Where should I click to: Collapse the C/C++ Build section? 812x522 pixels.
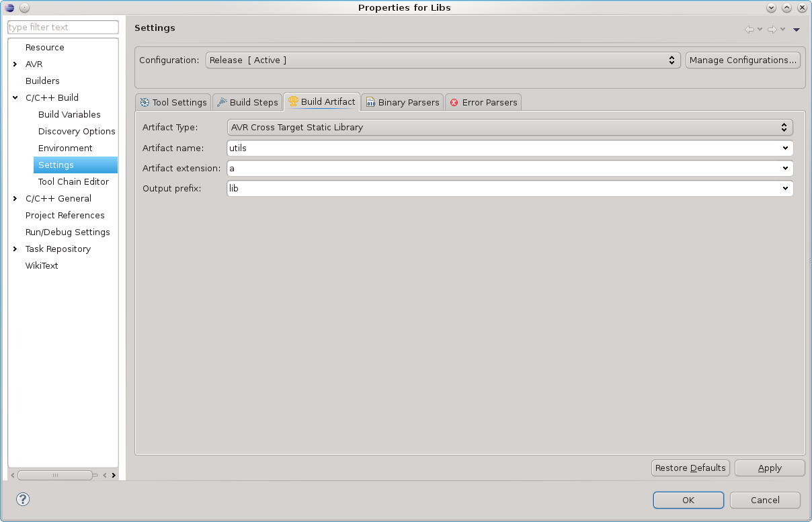tap(15, 97)
